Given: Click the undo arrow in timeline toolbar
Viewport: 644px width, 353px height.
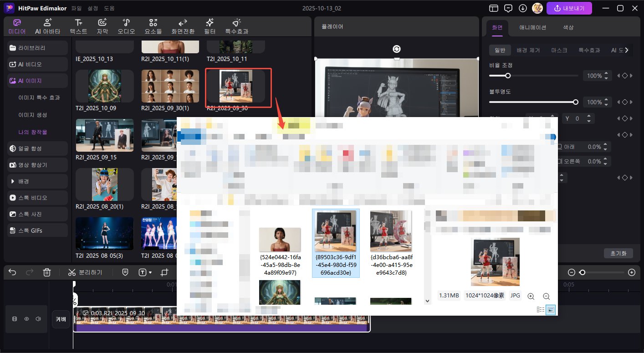Looking at the screenshot, I should [12, 272].
